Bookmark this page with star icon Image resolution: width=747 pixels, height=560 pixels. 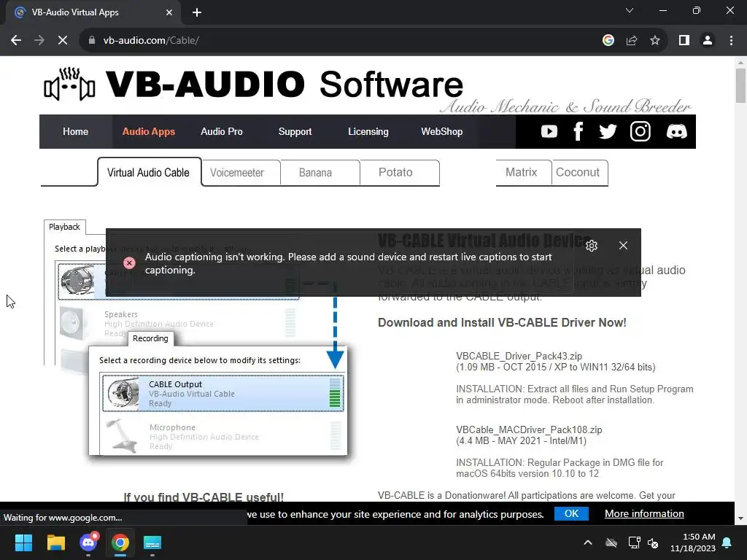(x=655, y=41)
